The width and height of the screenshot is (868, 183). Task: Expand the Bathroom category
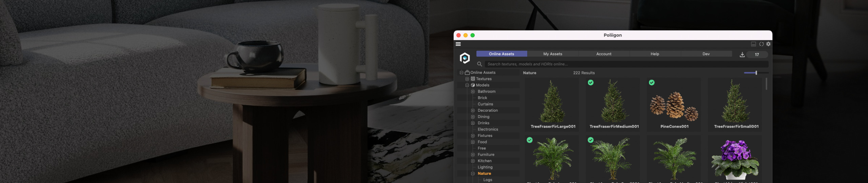473,91
